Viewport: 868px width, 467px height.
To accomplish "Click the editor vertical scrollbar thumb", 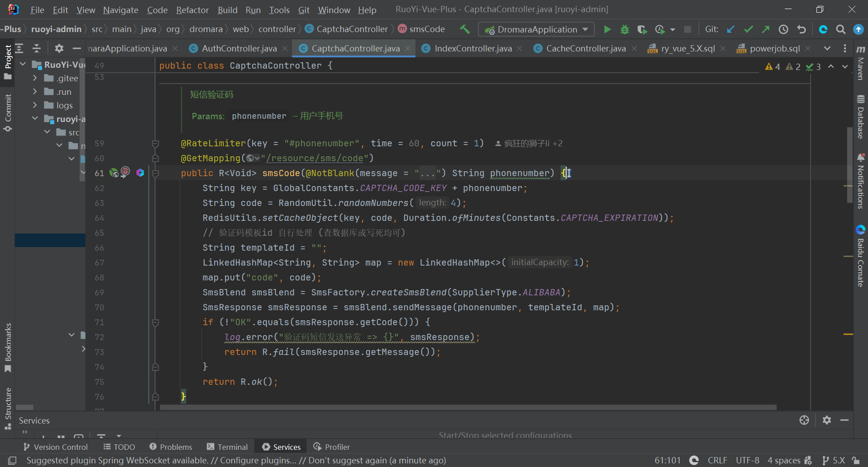I will (x=850, y=165).
